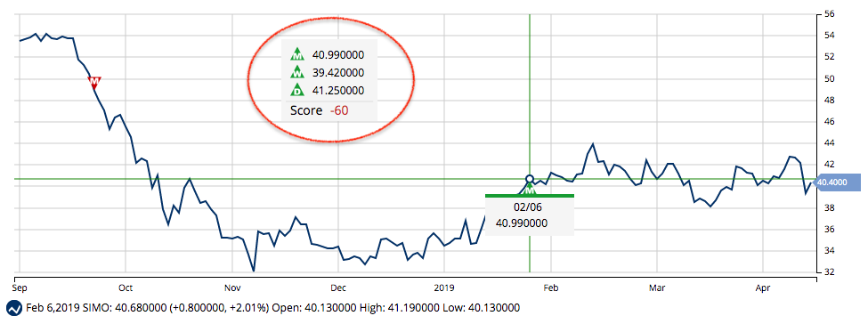Click the red monthly sell triangle marker
The height and width of the screenshot is (324, 868).
(94, 83)
